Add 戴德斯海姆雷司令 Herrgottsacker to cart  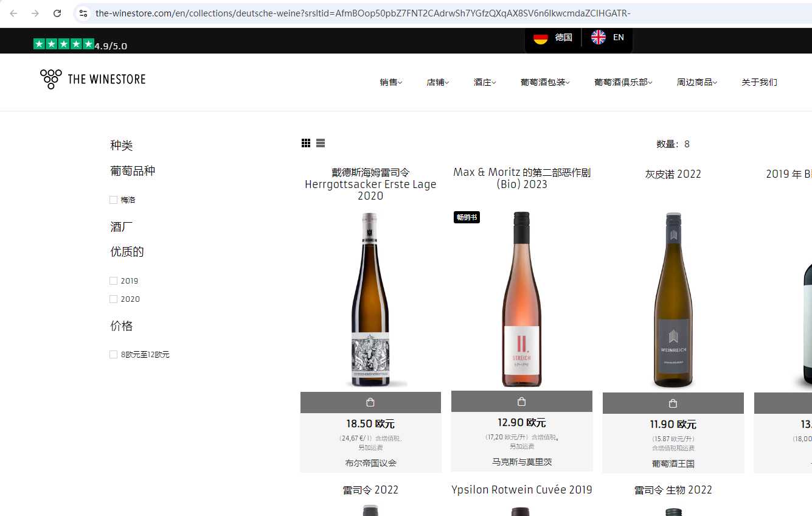pyautogui.click(x=370, y=402)
